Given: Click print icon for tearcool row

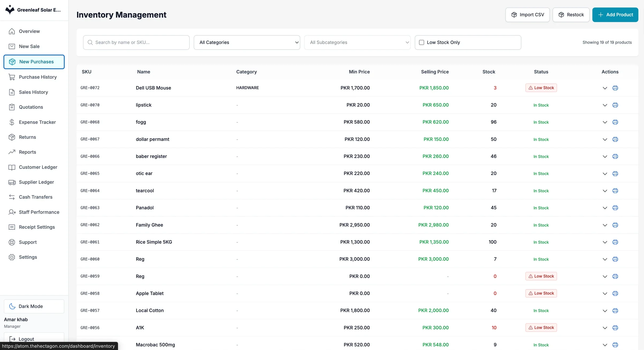Looking at the screenshot, I should (615, 191).
